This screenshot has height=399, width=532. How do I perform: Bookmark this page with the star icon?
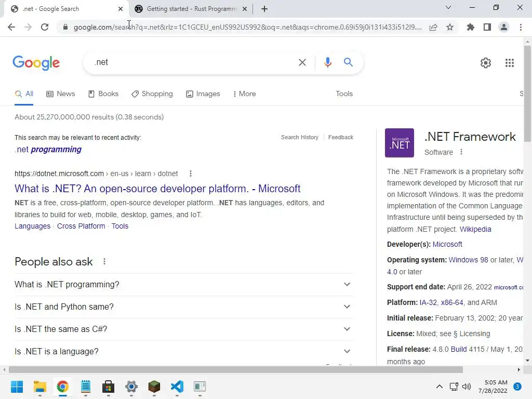[450, 27]
